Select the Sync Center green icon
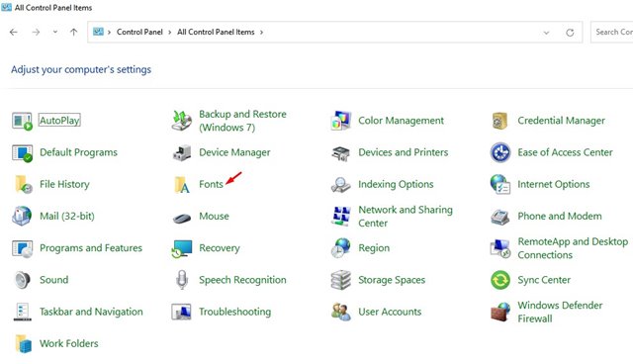Image resolution: width=633 pixels, height=364 pixels. click(x=500, y=280)
